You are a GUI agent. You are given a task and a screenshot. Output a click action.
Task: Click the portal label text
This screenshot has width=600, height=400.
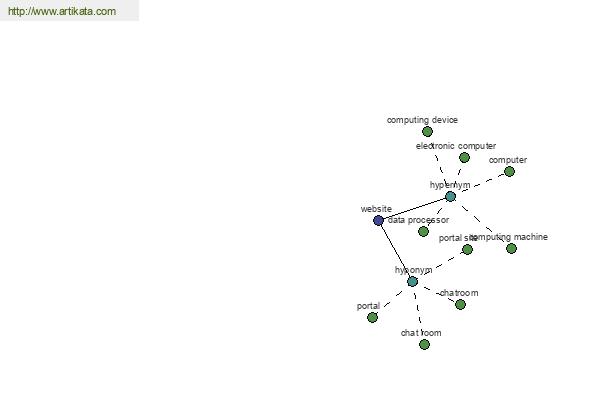[x=368, y=306]
